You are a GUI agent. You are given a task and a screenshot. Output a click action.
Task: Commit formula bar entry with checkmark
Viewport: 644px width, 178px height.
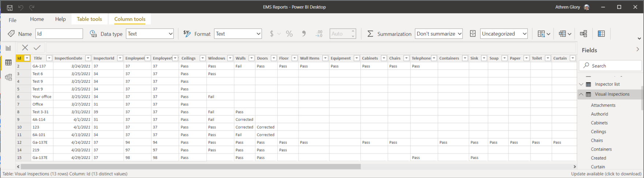click(37, 47)
